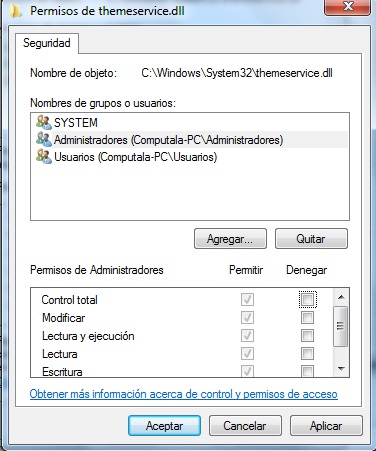Click permissions list scroll down arrow
The width and height of the screenshot is (376, 451).
click(341, 369)
